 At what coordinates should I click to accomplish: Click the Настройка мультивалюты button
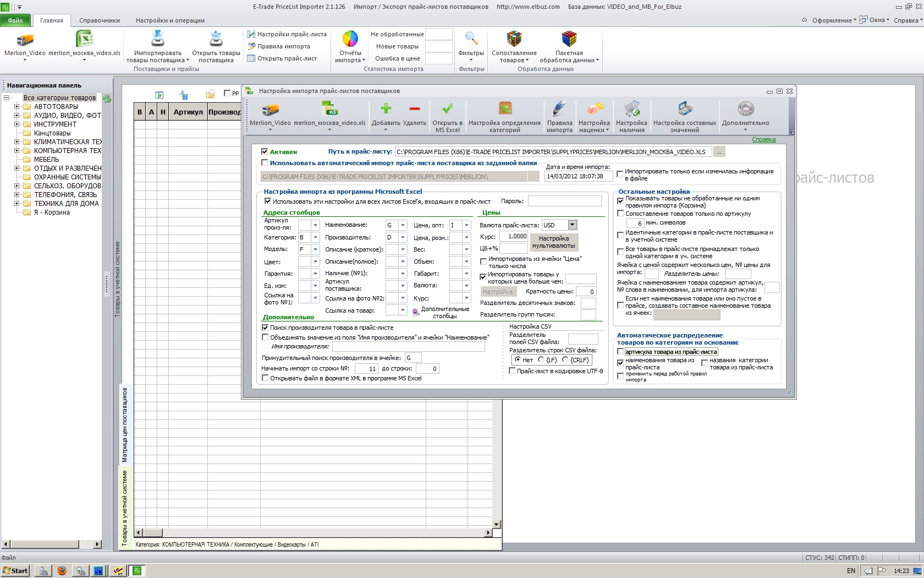pos(554,242)
